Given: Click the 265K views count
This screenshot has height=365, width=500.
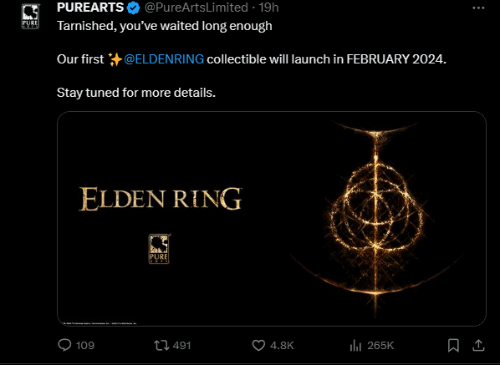Looking at the screenshot, I should tap(380, 345).
